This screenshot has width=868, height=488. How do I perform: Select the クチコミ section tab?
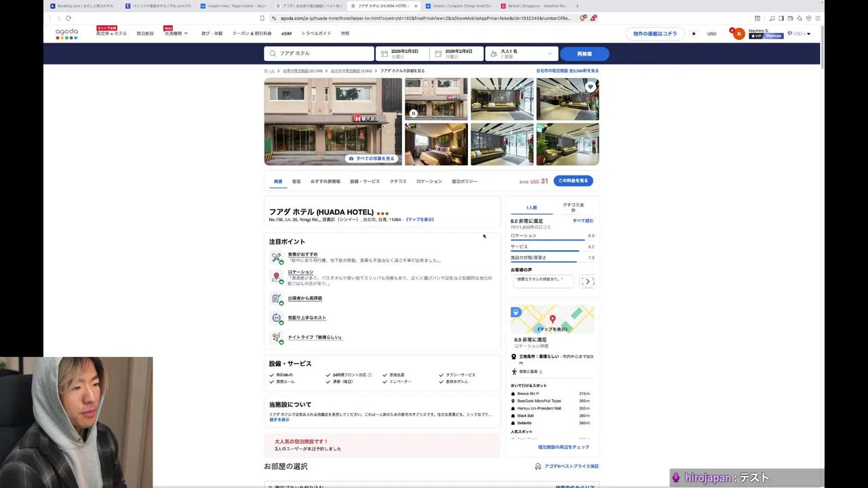coord(398,182)
